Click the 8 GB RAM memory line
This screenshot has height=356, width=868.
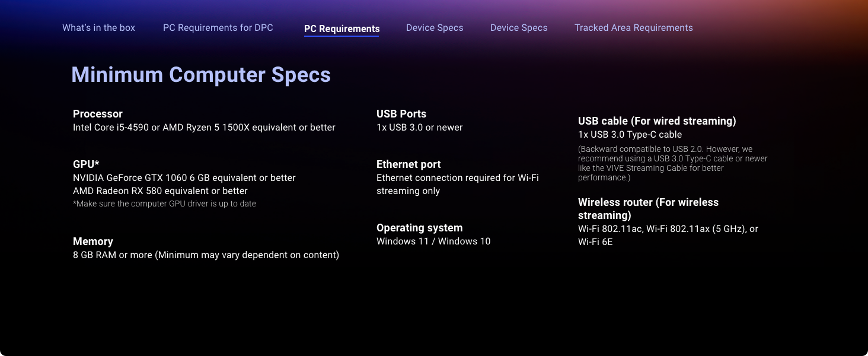tap(206, 255)
